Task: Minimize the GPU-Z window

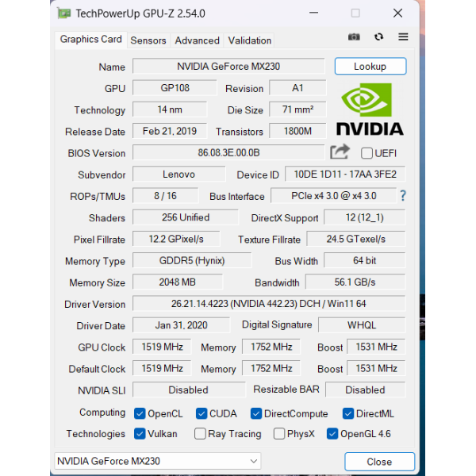Action: [313, 13]
